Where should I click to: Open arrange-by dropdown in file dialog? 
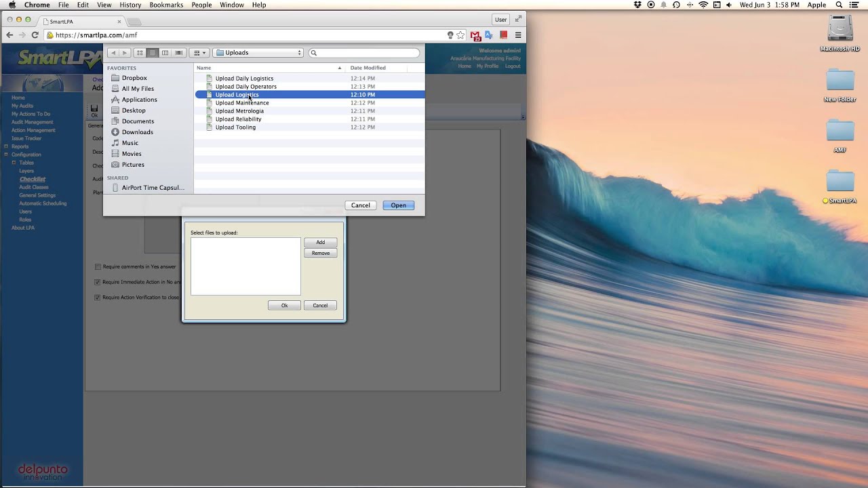coord(199,53)
